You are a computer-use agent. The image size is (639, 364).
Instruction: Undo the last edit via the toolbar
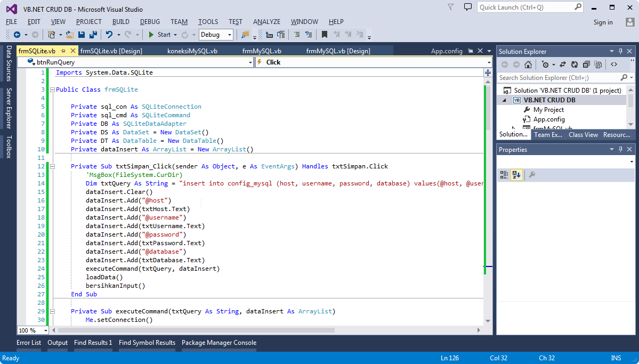pos(109,35)
